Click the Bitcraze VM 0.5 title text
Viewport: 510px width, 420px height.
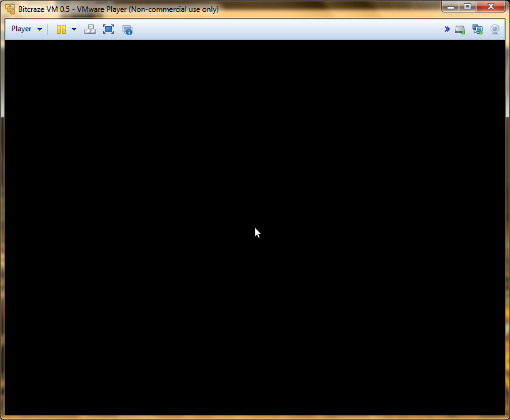44,9
